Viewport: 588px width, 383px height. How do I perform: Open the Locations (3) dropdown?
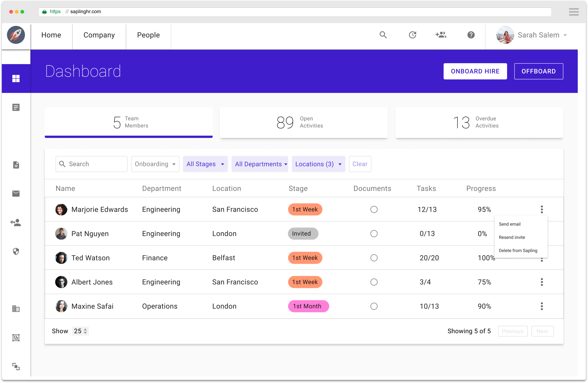click(318, 164)
